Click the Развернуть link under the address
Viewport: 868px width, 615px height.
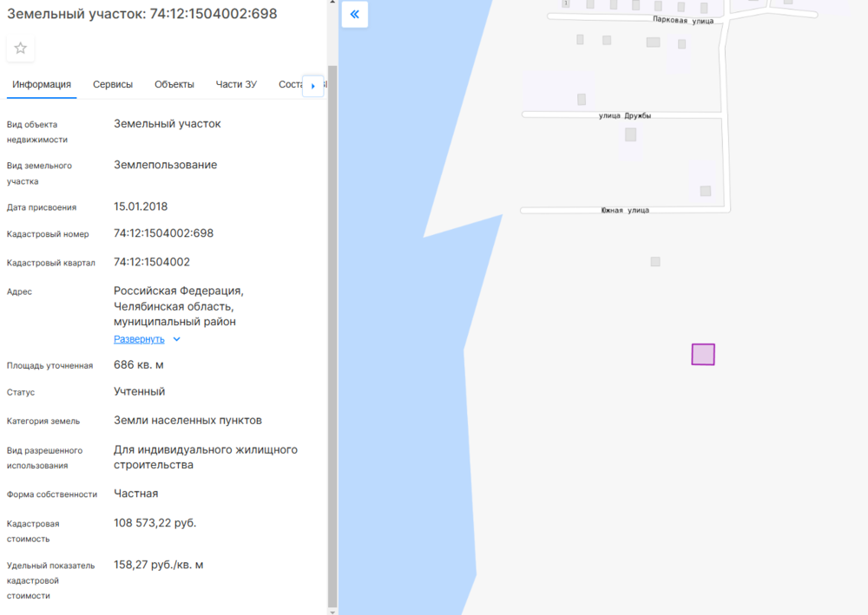(x=139, y=339)
